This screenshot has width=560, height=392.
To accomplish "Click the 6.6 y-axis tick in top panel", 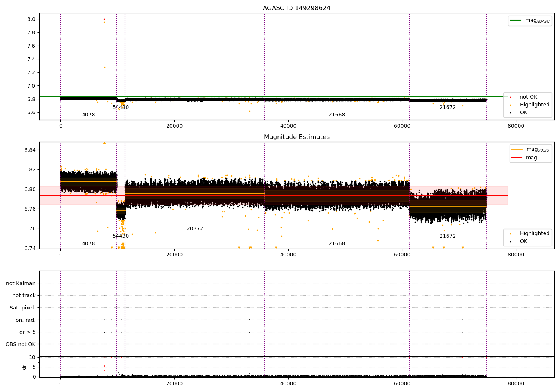I will click(31, 112).
